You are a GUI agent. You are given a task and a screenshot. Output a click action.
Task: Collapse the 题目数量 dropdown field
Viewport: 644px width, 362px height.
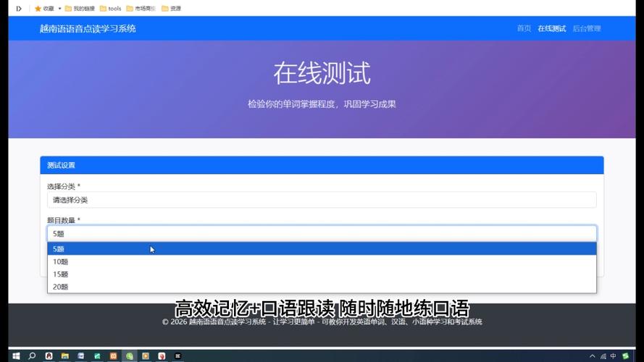[322, 234]
